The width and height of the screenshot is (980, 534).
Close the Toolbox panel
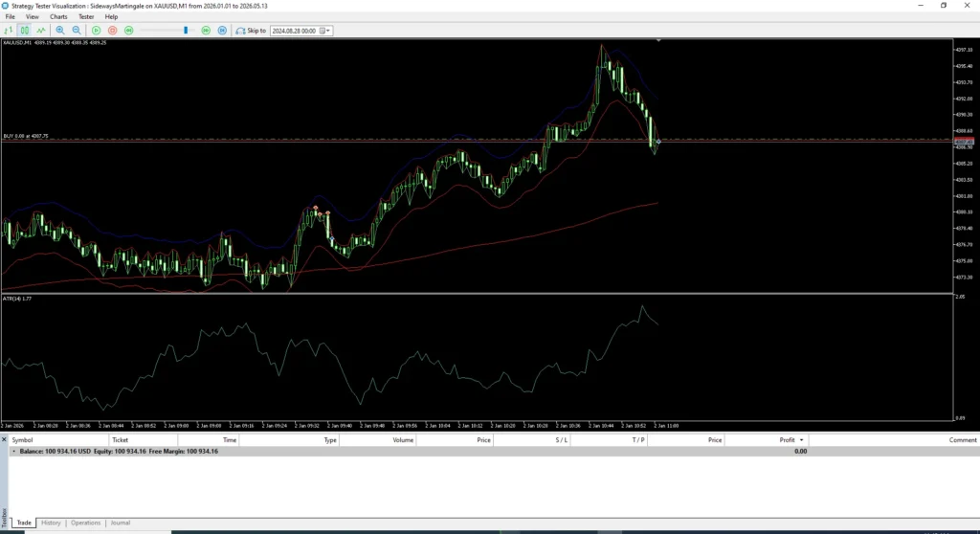pos(4,439)
